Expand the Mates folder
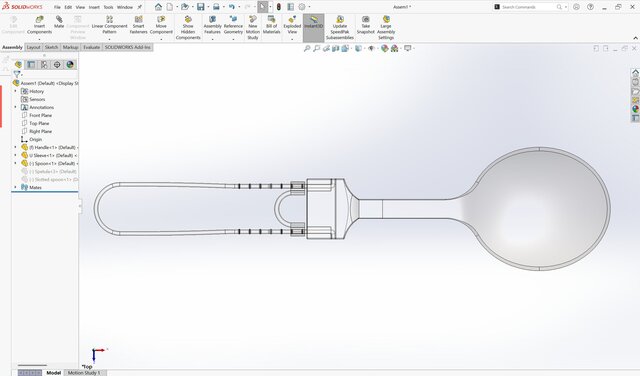The image size is (640, 376). [16, 187]
